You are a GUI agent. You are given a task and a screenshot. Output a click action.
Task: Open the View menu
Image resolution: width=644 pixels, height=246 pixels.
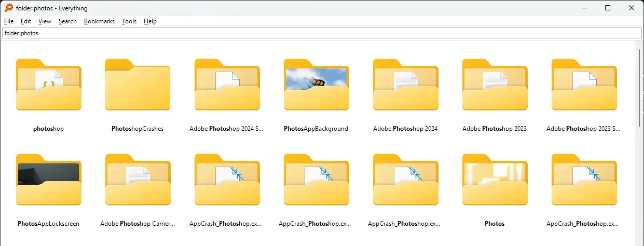[x=45, y=21]
